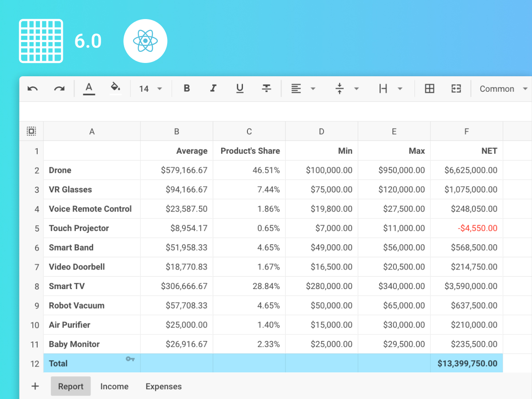Add a new sheet with plus icon

coord(35,386)
